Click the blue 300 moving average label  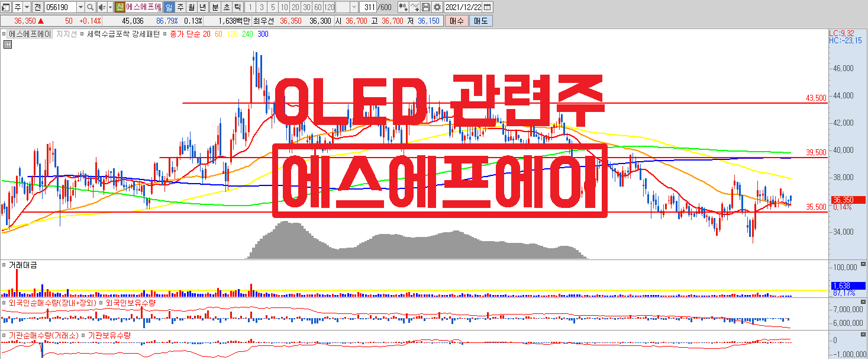263,34
